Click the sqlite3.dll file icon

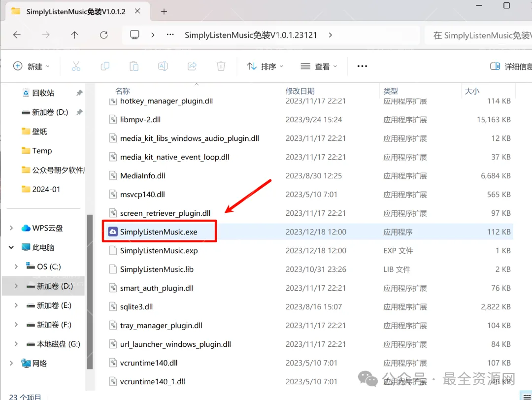tap(113, 307)
